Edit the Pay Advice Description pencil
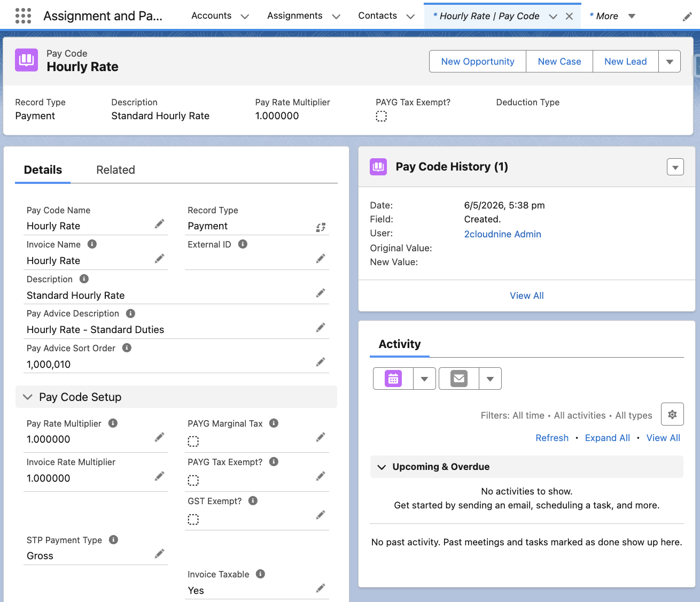 click(x=321, y=327)
